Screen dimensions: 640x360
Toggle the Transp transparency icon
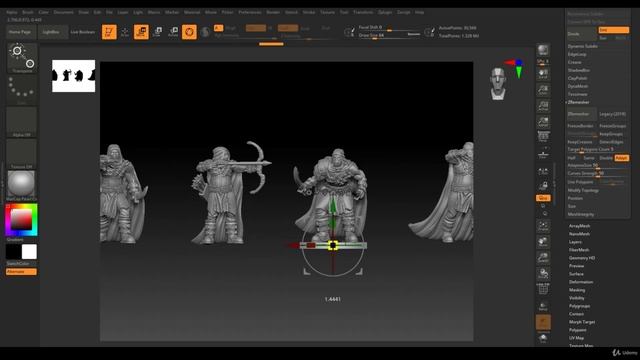point(543,306)
